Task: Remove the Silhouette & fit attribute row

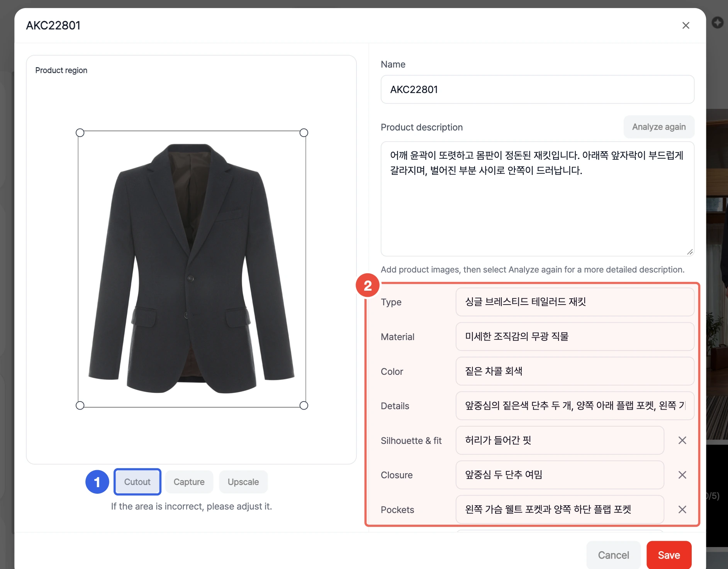Action: click(x=682, y=440)
